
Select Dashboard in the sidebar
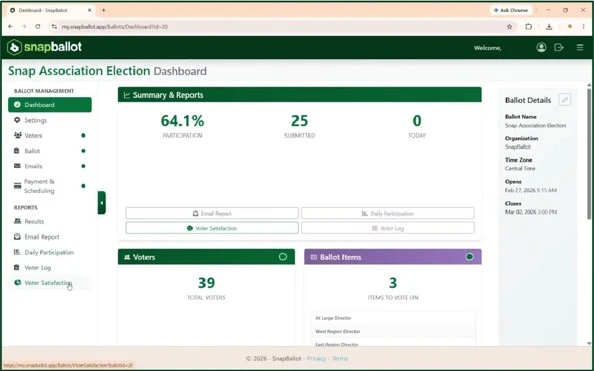[x=50, y=105]
